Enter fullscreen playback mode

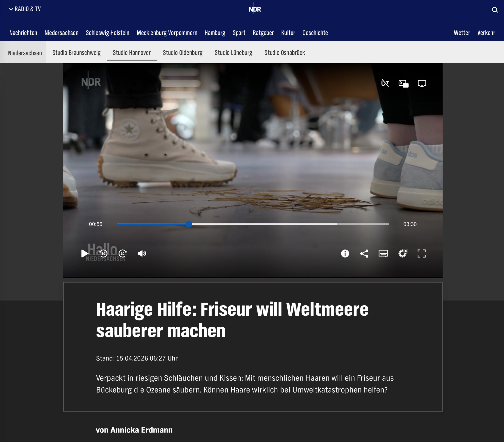click(x=422, y=254)
